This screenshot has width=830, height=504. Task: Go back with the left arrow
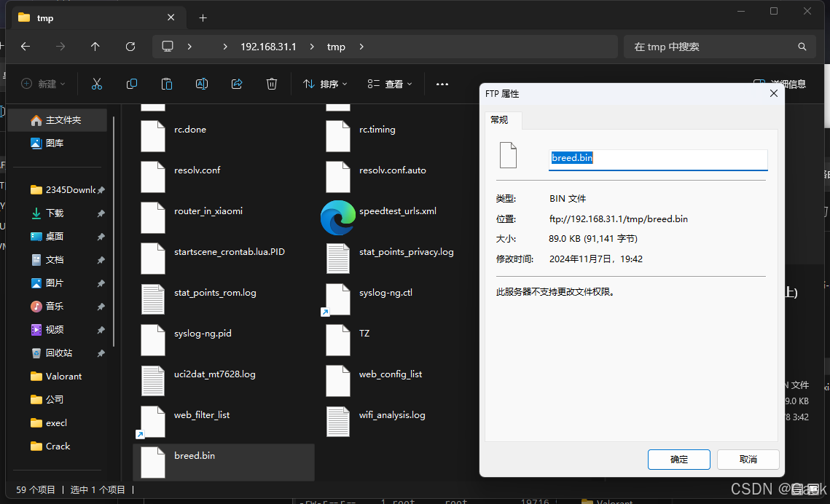click(x=26, y=47)
